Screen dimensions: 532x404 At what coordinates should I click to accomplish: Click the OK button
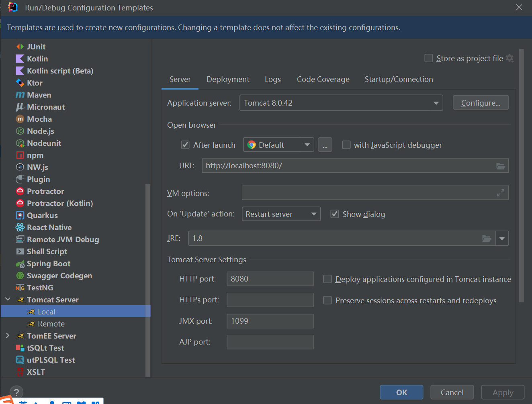coord(401,392)
